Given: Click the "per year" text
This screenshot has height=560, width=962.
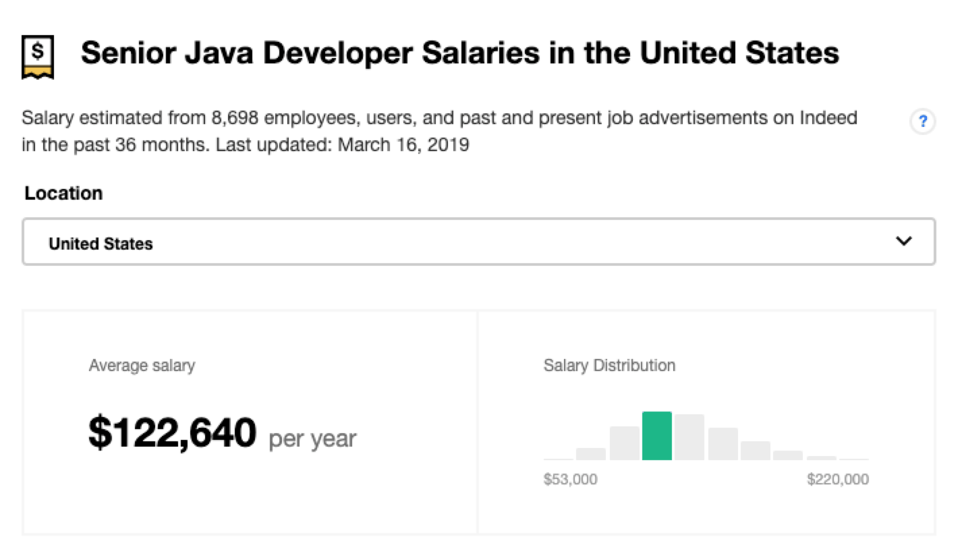Looking at the screenshot, I should tap(312, 439).
